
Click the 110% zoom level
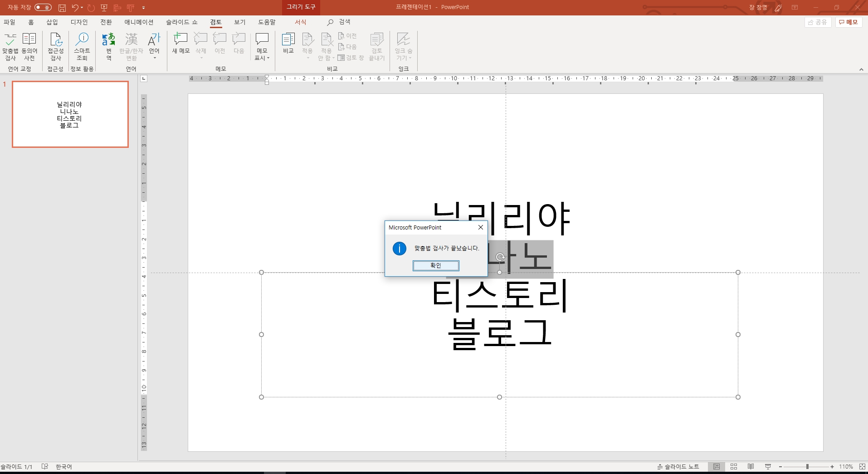click(846, 467)
